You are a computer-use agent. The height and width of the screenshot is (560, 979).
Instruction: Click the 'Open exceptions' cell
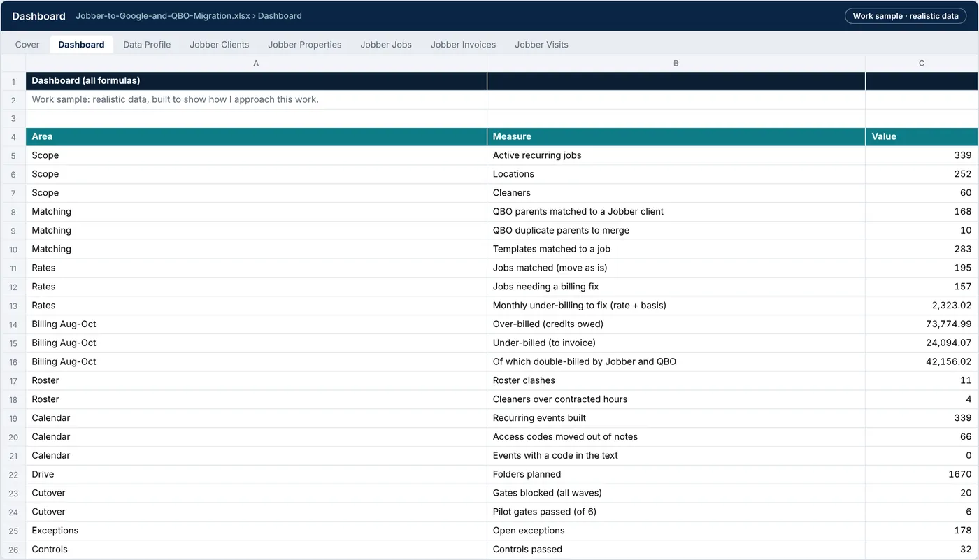pos(676,531)
